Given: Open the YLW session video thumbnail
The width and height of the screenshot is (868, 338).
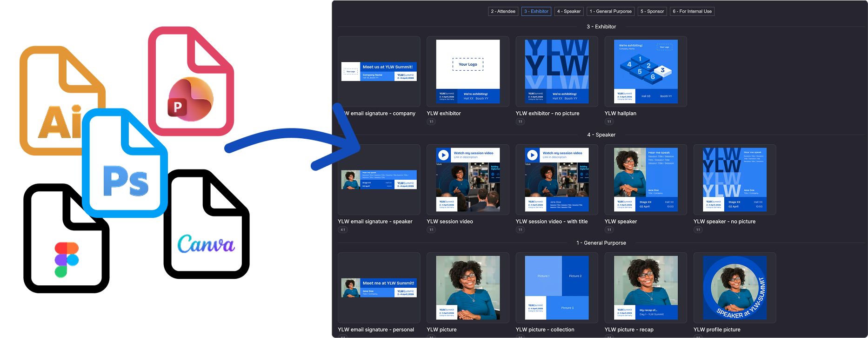Looking at the screenshot, I should (468, 180).
